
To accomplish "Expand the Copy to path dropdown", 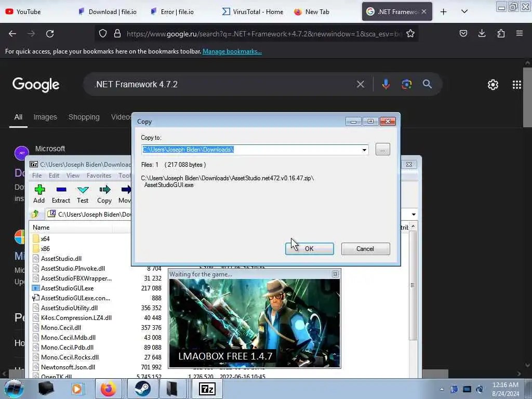I will (x=364, y=150).
